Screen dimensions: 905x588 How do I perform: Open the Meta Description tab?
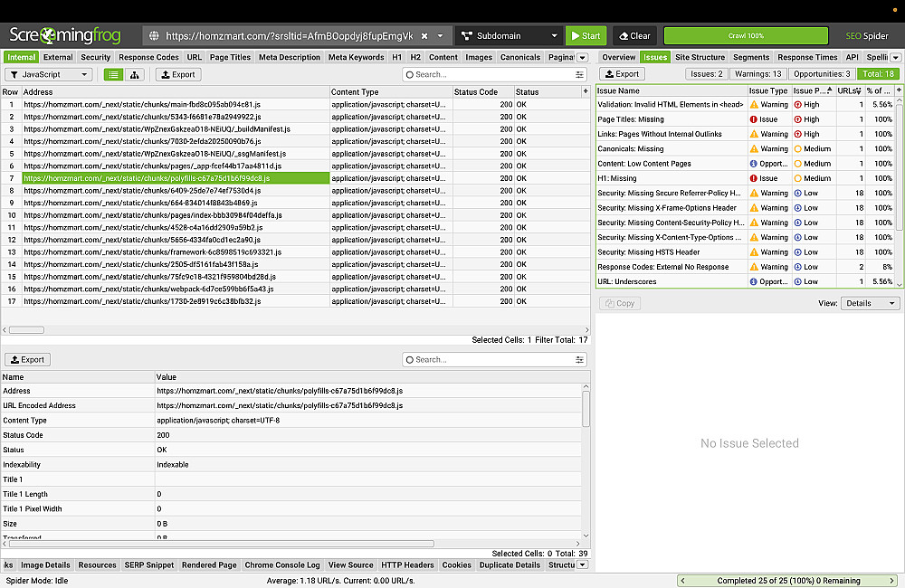pos(290,57)
